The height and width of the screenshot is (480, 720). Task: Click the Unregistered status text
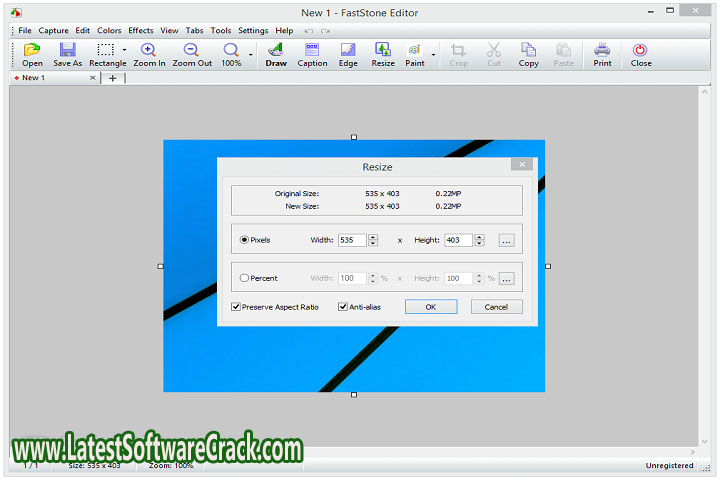coord(669,466)
